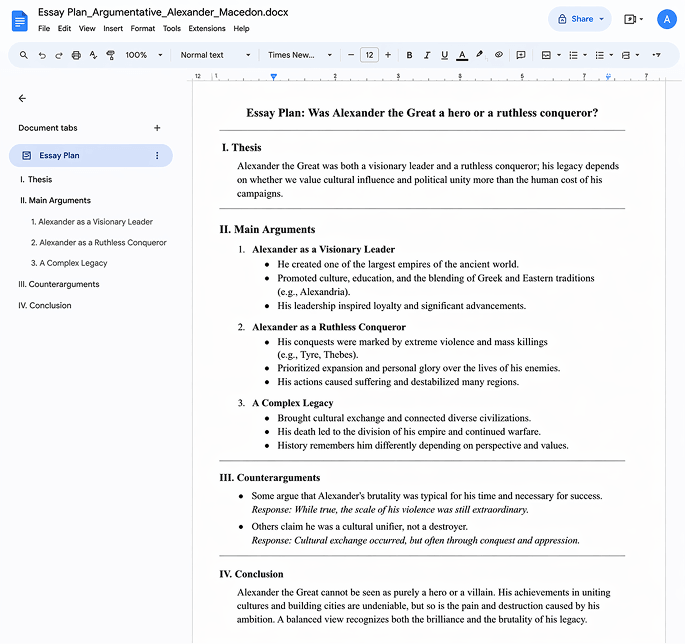Toggle underline formatting
The image size is (685, 644).
coord(443,55)
